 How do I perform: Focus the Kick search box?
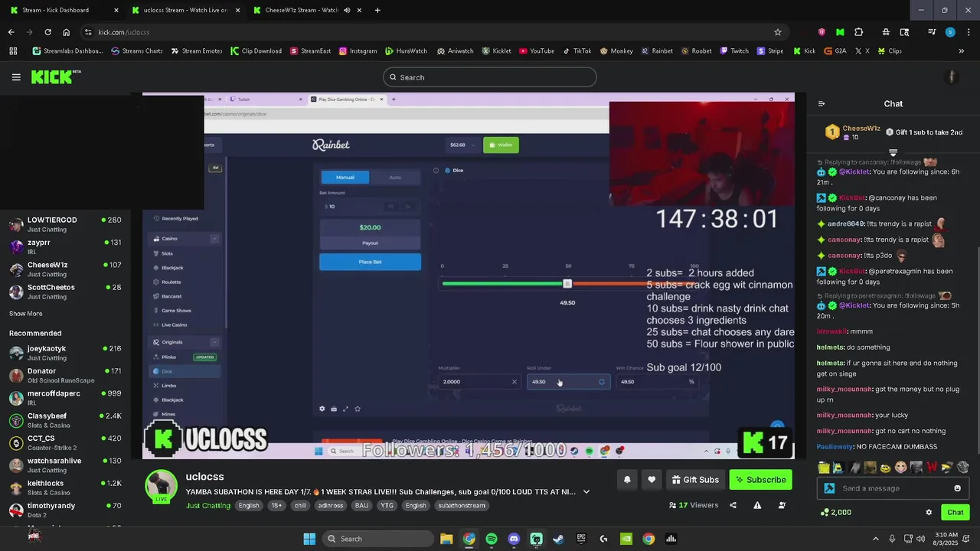[x=489, y=77]
